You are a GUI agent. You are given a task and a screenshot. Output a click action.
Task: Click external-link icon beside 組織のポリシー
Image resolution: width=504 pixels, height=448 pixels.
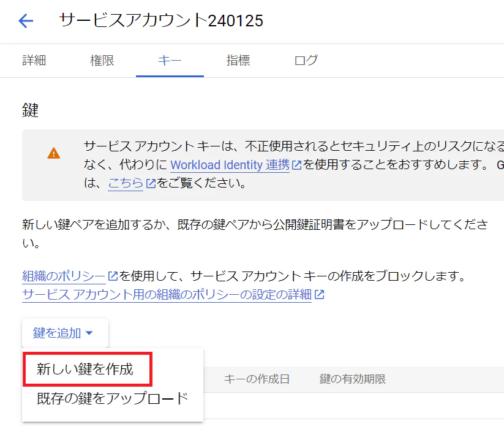pyautogui.click(x=113, y=276)
